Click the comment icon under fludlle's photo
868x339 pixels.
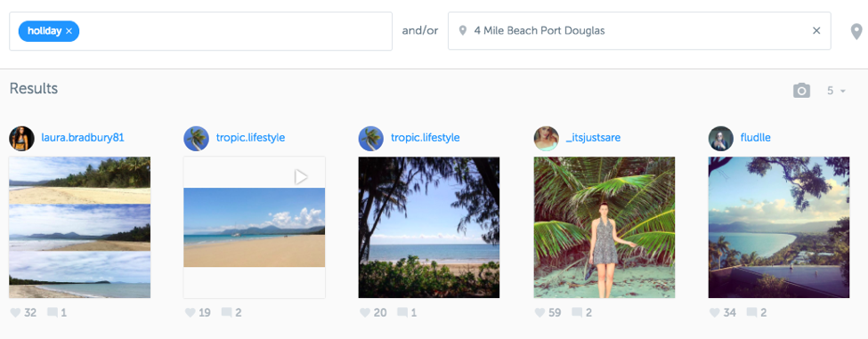click(751, 313)
